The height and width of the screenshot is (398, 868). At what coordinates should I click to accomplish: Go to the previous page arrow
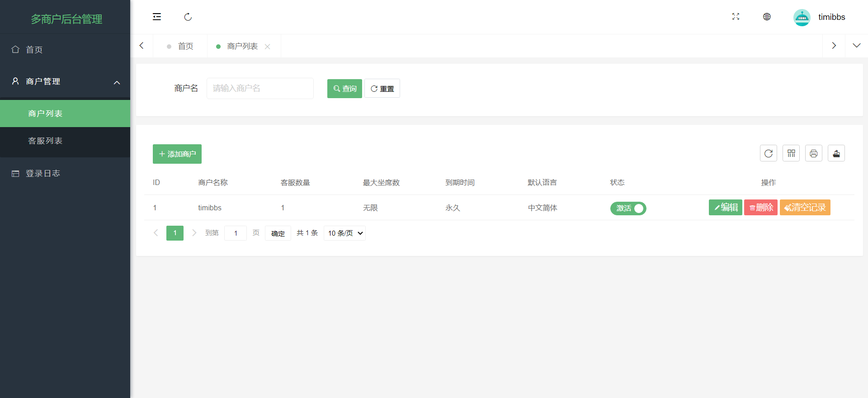[156, 233]
